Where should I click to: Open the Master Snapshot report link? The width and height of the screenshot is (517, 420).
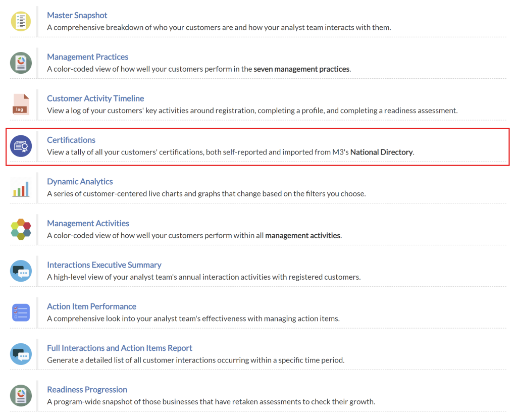(77, 15)
